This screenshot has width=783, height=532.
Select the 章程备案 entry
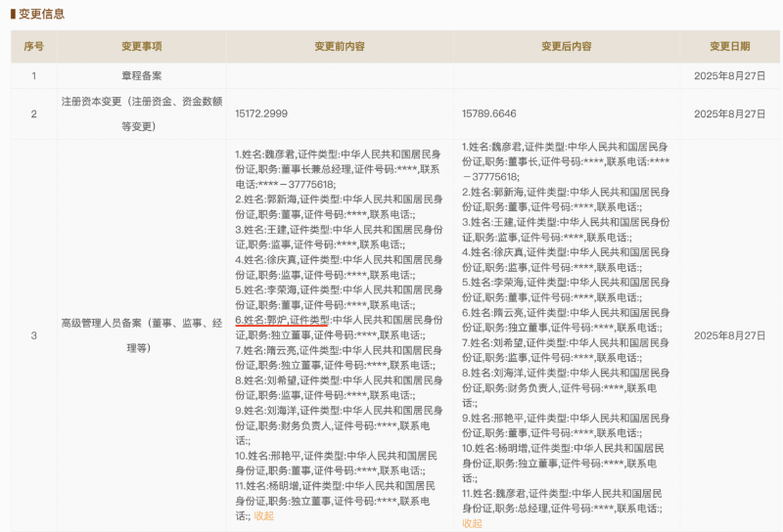[x=142, y=75]
